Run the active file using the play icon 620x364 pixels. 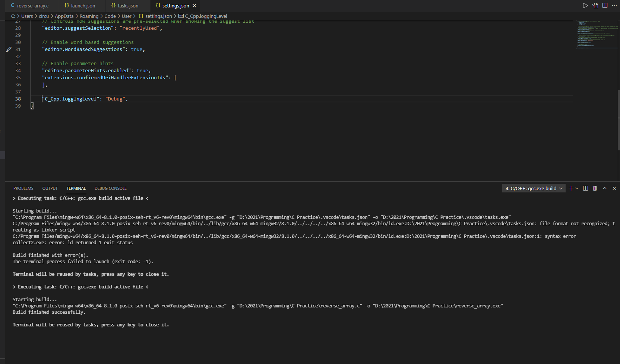tap(585, 6)
